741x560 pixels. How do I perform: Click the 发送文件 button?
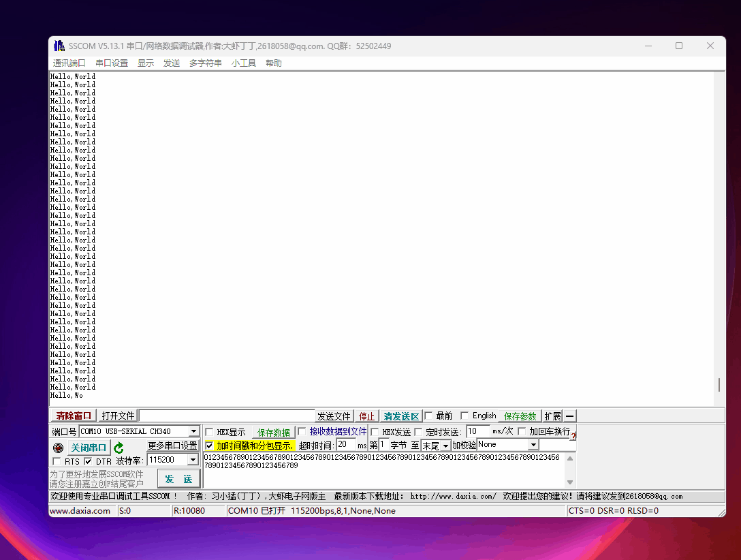[x=334, y=416]
